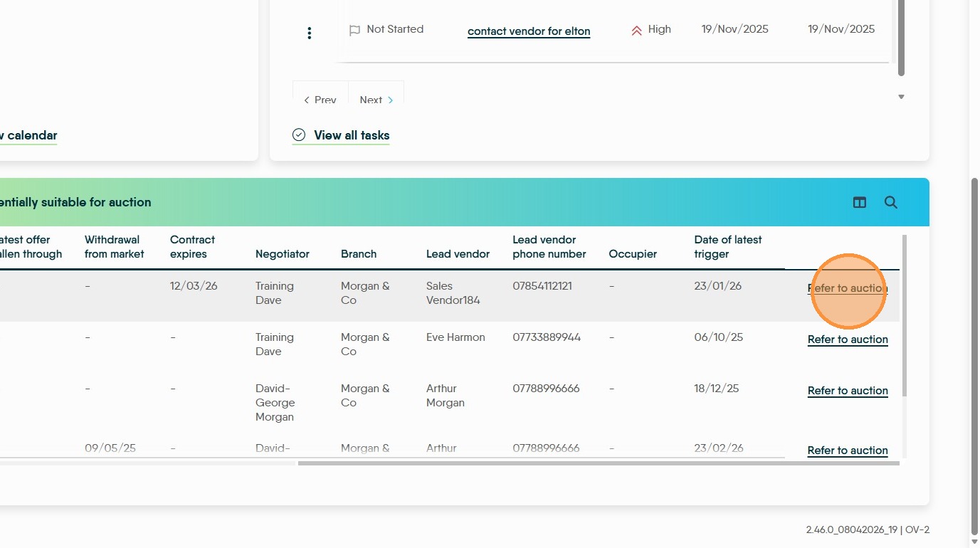Refer the 23/02/26 triggered row to auction
Image resolution: width=980 pixels, height=548 pixels.
pyautogui.click(x=848, y=450)
